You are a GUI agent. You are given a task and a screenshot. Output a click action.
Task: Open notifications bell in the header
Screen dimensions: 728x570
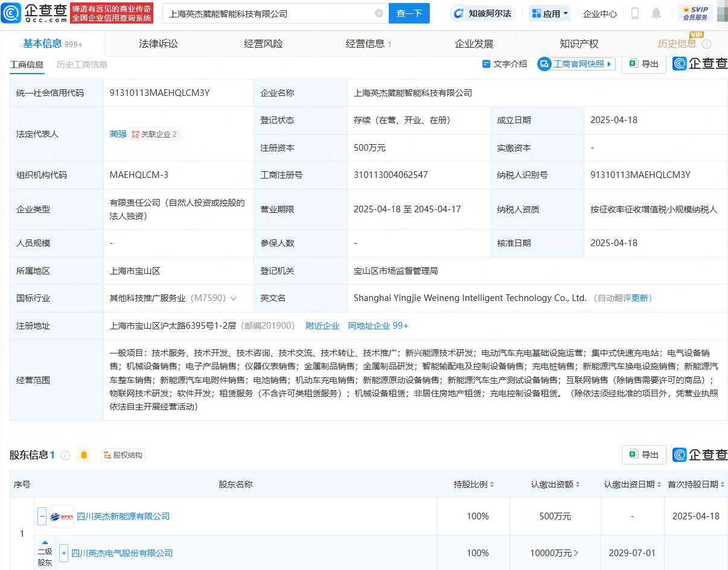pyautogui.click(x=656, y=13)
